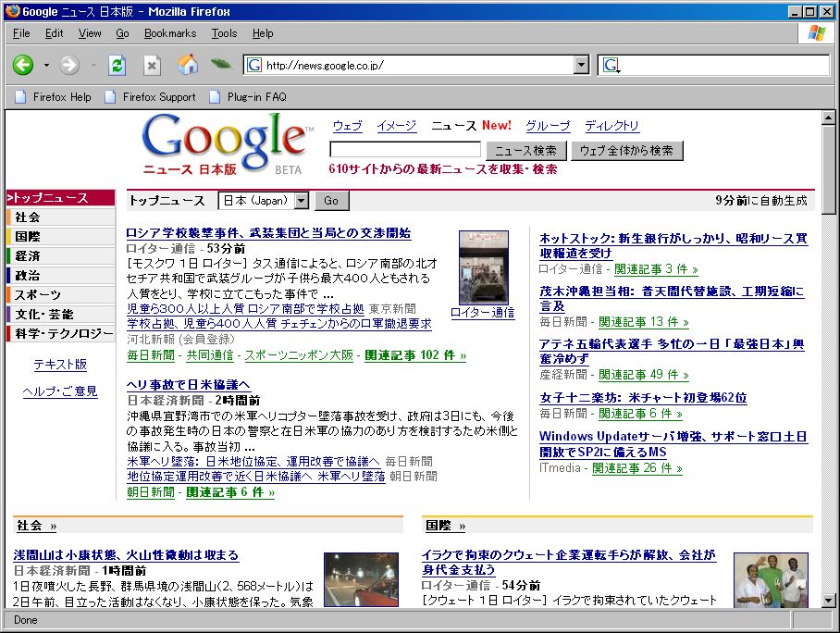Click the ニュース検索 button

click(525, 151)
